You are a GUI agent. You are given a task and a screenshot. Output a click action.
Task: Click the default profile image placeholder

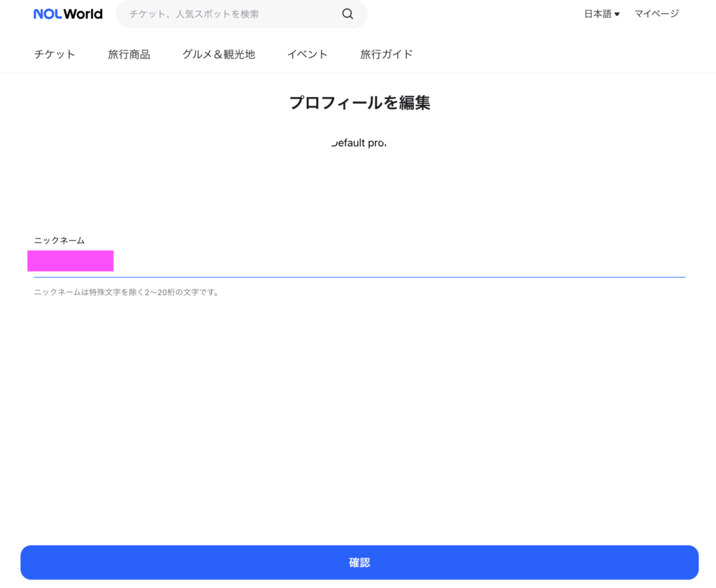click(x=359, y=143)
